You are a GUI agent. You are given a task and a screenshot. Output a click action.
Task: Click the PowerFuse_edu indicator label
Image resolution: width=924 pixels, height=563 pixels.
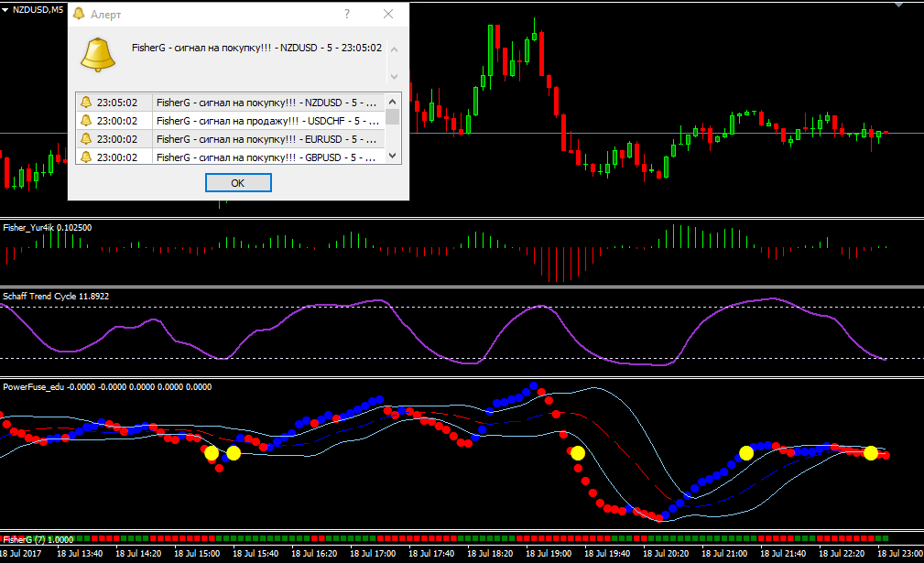(107, 387)
